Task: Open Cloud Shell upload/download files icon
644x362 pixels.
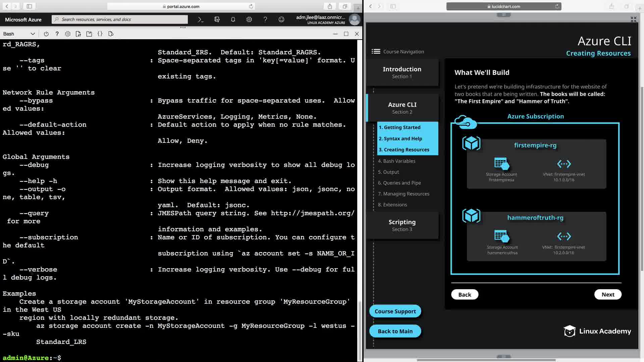Action: pos(78,34)
